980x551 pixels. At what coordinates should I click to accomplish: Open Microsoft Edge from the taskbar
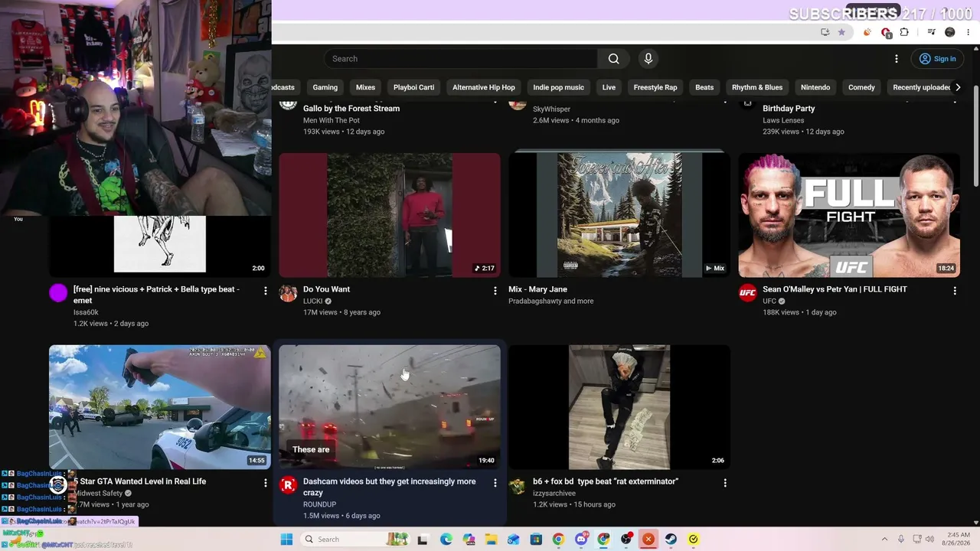pos(446,540)
